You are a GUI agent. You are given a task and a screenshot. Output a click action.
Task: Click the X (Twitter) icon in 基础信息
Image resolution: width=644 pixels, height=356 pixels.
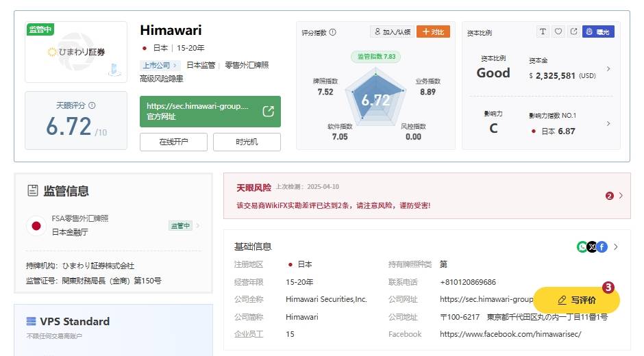click(x=592, y=246)
